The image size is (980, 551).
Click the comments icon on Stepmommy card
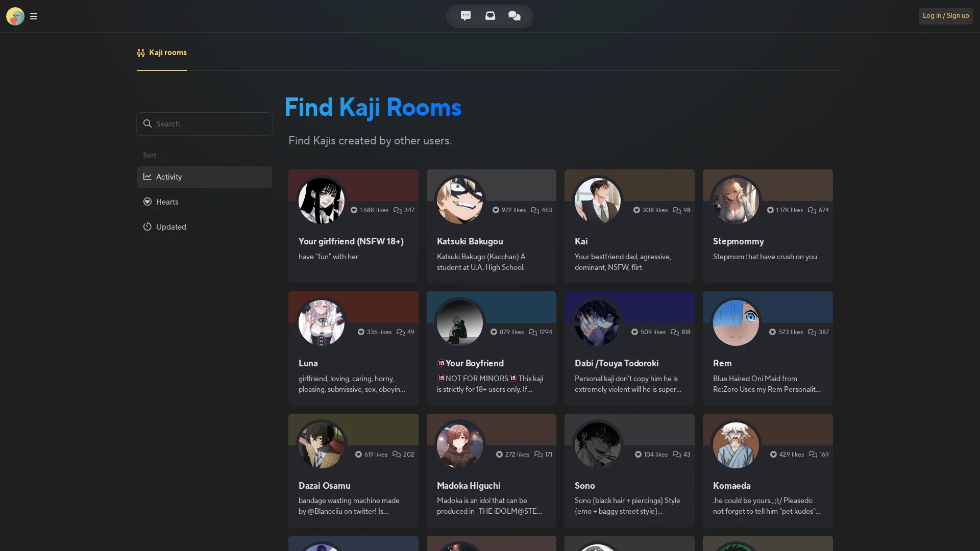click(x=812, y=210)
